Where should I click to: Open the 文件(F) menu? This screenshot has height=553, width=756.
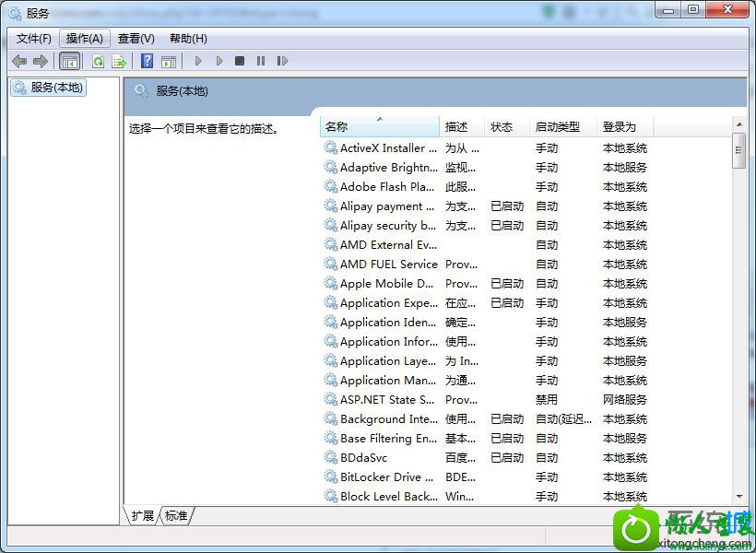(34, 39)
